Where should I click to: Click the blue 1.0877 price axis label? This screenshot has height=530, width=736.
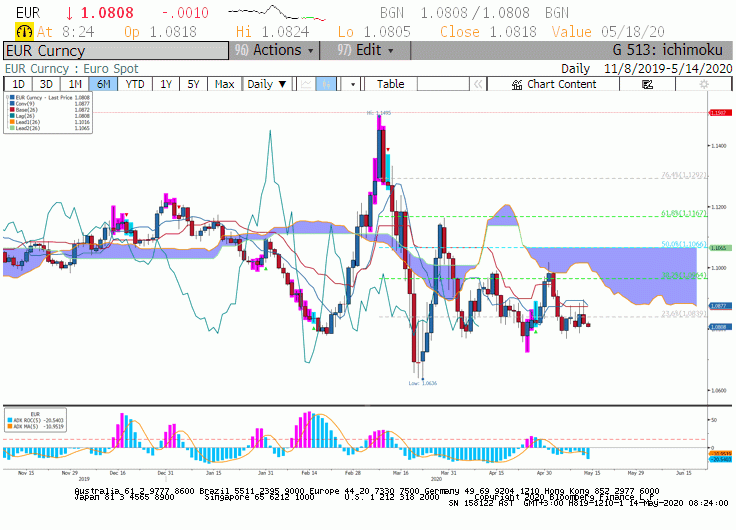pos(720,306)
